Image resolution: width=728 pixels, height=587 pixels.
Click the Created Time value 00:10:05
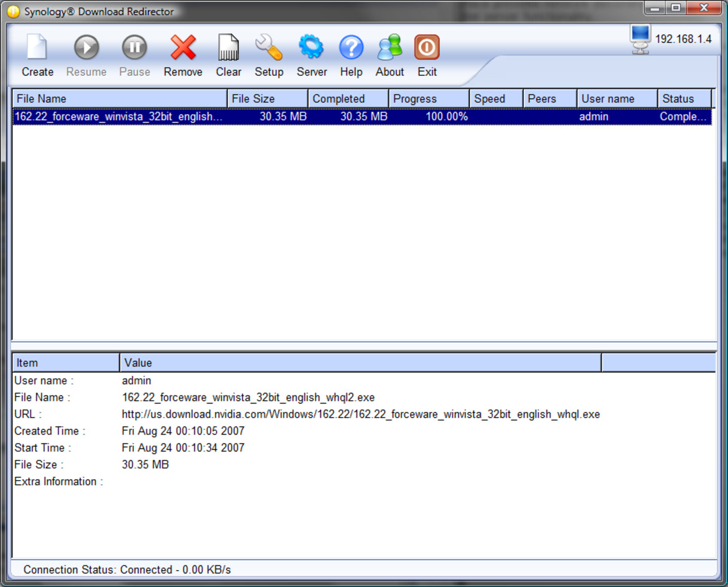click(183, 431)
